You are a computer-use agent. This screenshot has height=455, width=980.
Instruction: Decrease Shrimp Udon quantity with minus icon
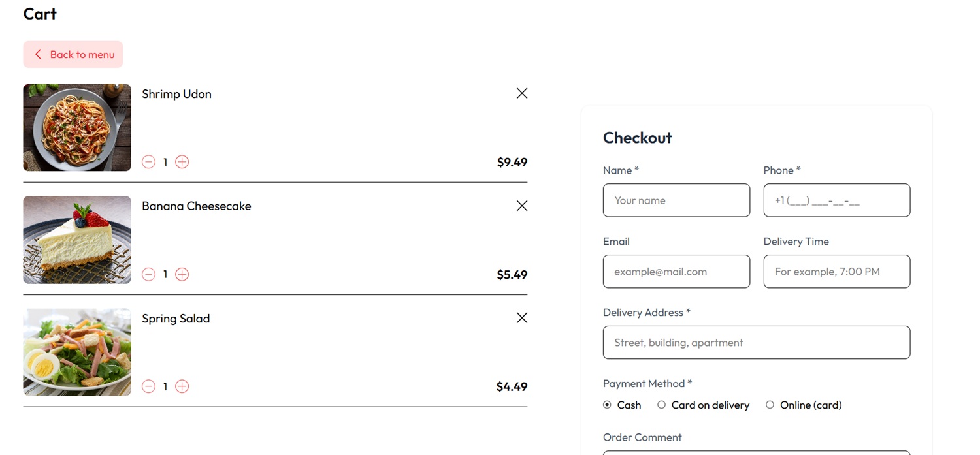148,162
